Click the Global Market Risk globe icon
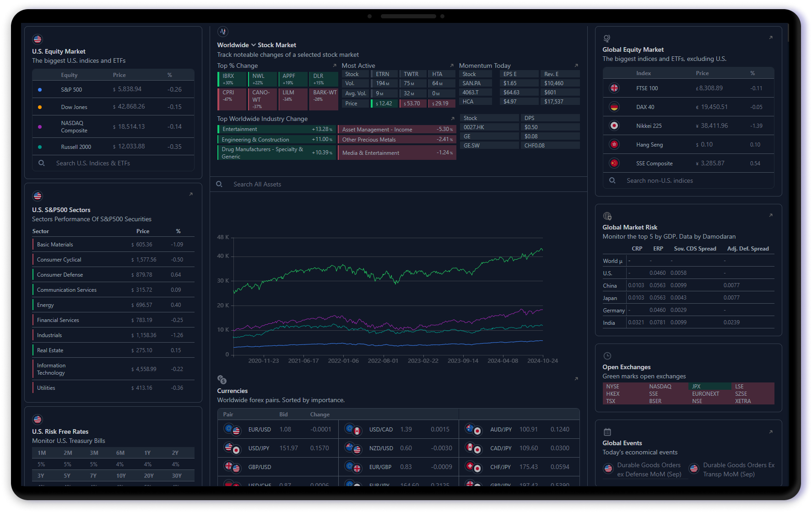The height and width of the screenshot is (513, 812). click(x=607, y=216)
